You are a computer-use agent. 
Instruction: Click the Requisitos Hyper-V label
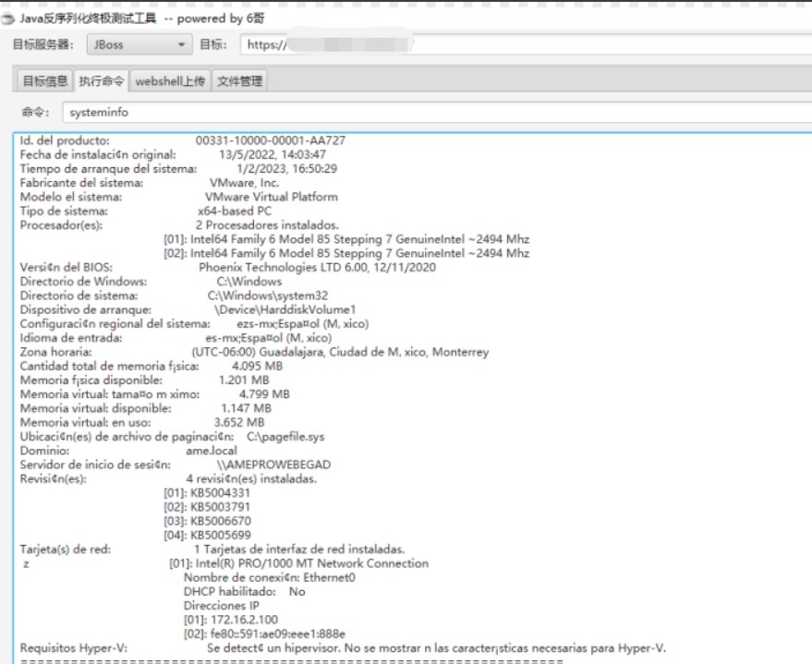[x=74, y=648]
